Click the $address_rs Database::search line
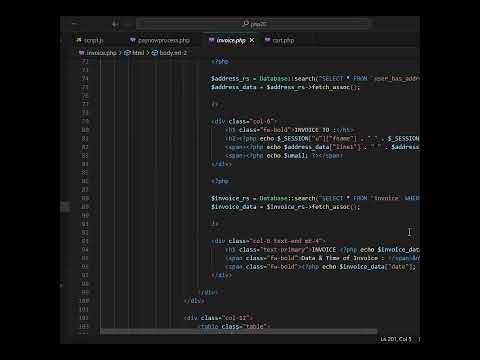 315,78
